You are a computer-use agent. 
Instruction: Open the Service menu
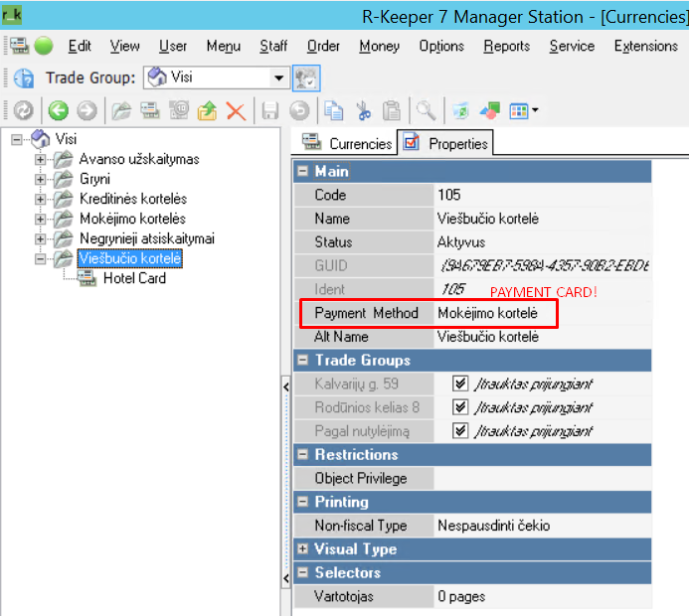pos(572,46)
